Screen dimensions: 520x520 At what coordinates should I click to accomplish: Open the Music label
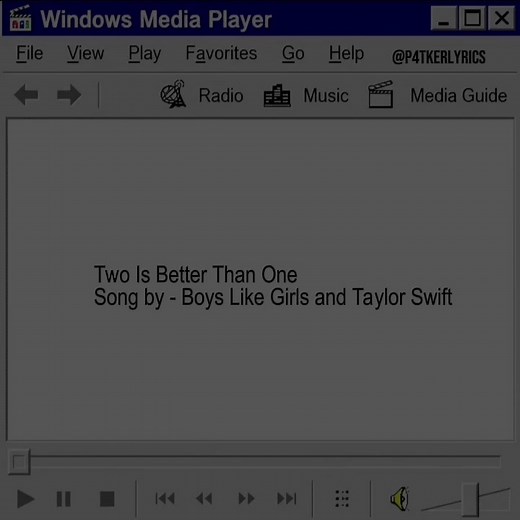point(326,96)
